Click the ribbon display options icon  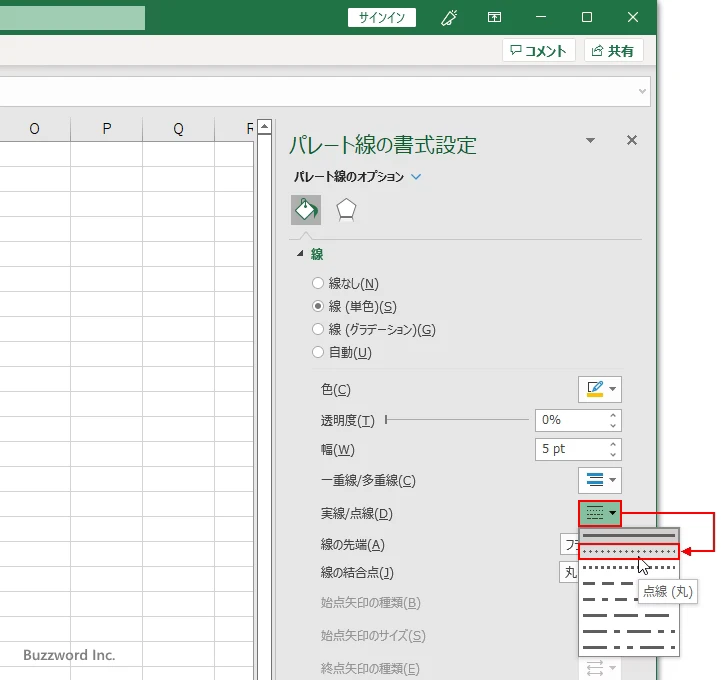pos(494,18)
